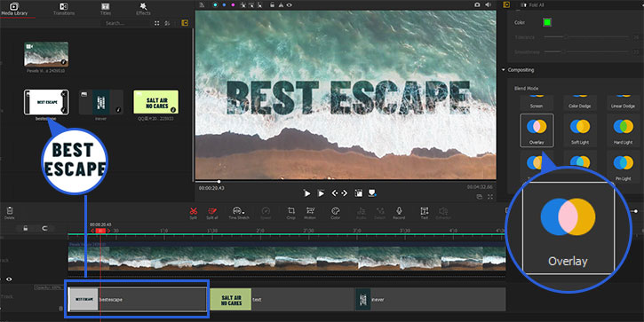The height and width of the screenshot is (322, 644).
Task: Select the bestescape image thumbnail
Action: coord(46,102)
